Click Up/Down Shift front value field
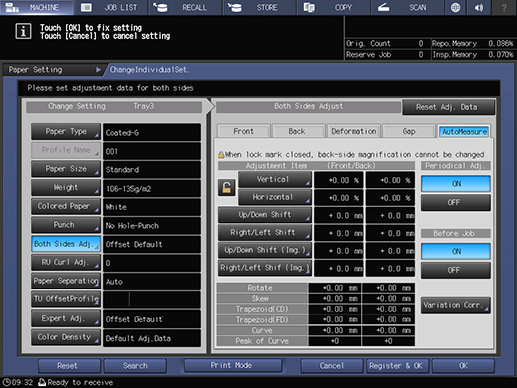Viewport: 517px width, 388px height. (x=339, y=216)
